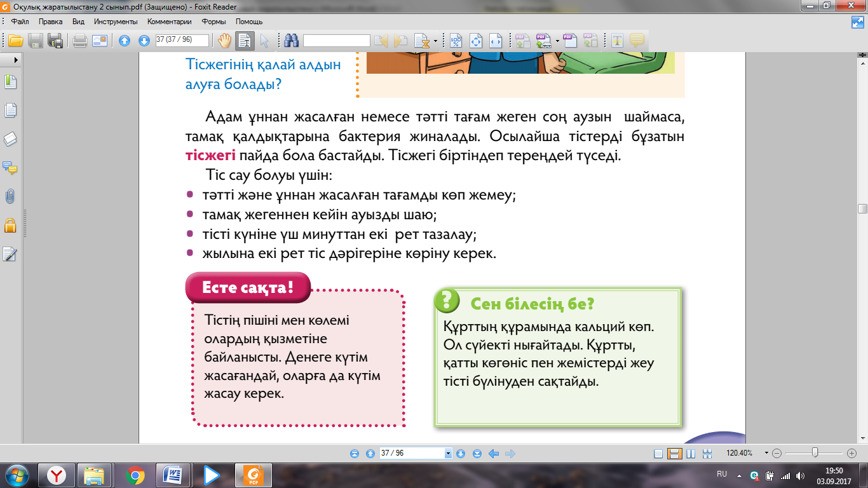This screenshot has width=868, height=488.
Task: Jump to last page in status bar
Action: (x=477, y=454)
